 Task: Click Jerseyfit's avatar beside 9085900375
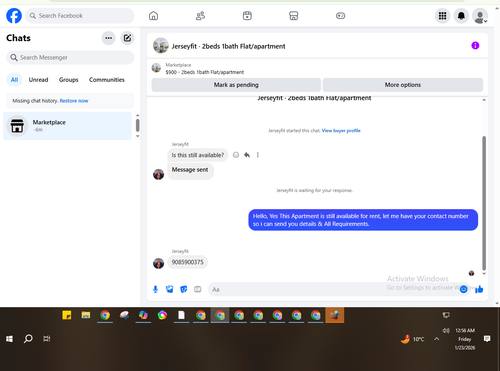coord(158,263)
